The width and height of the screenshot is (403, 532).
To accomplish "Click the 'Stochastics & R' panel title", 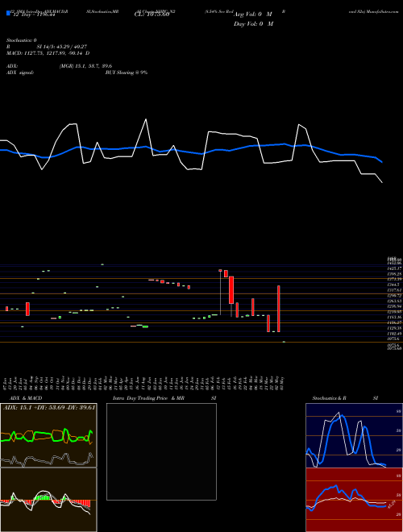I will [x=329, y=398].
